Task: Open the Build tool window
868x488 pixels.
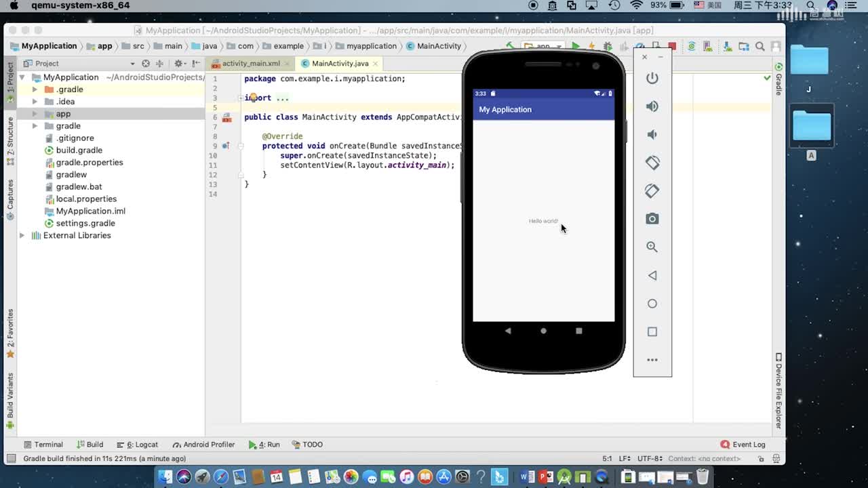Action: (x=90, y=445)
